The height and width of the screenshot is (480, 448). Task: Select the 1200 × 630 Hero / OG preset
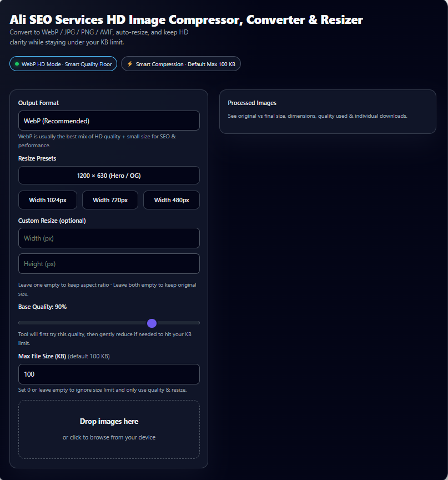tap(109, 175)
